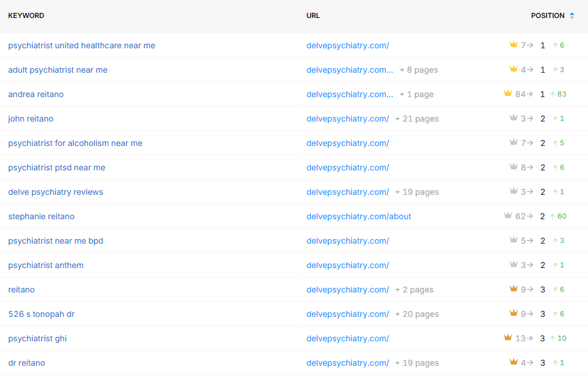Click silver crown in 'psychiatrist anthem' row
This screenshot has width=588, height=382.
coord(514,264)
